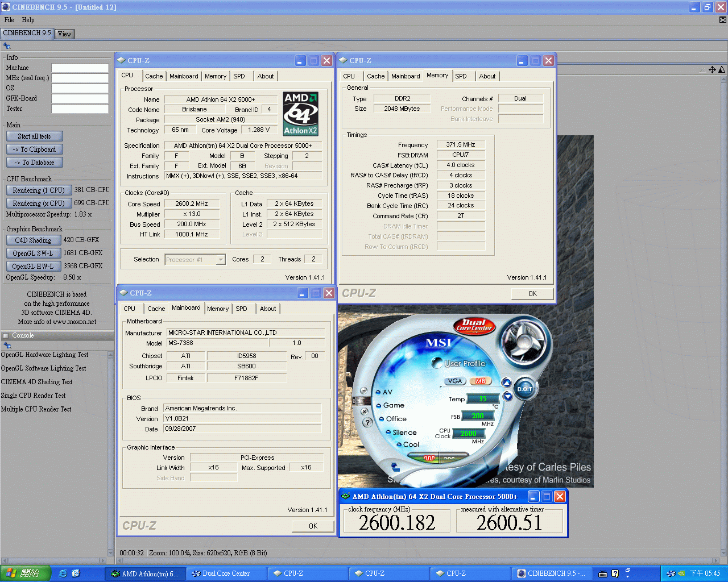This screenshot has width=728, height=582.
Task: Click the To Clipboard button
Action: [x=34, y=149]
